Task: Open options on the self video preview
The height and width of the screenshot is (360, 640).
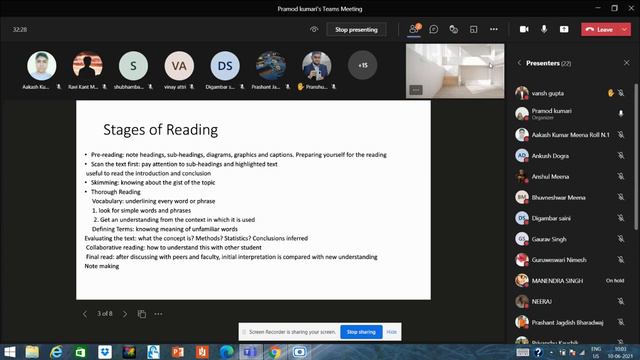Action: [x=416, y=89]
